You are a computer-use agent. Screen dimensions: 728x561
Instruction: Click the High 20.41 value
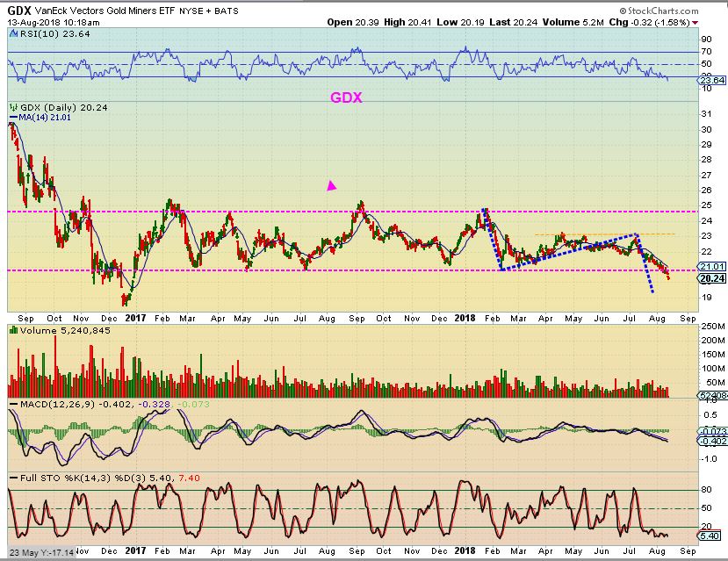coord(408,22)
